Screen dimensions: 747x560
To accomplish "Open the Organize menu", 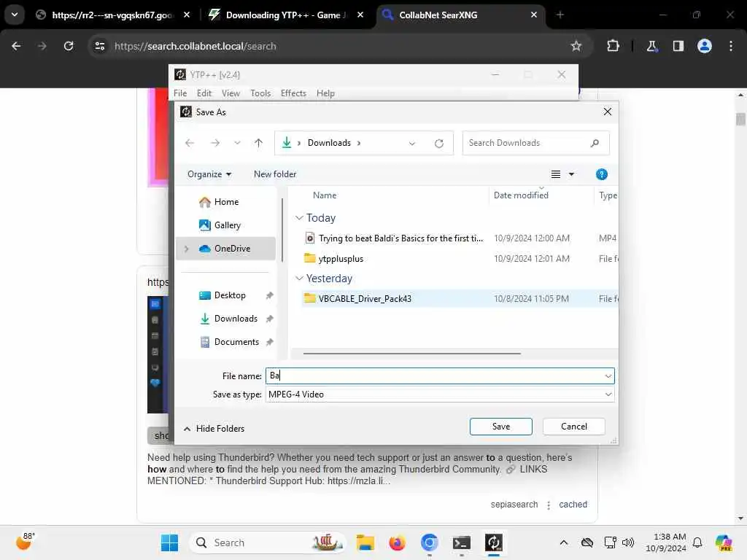I will pos(209,174).
